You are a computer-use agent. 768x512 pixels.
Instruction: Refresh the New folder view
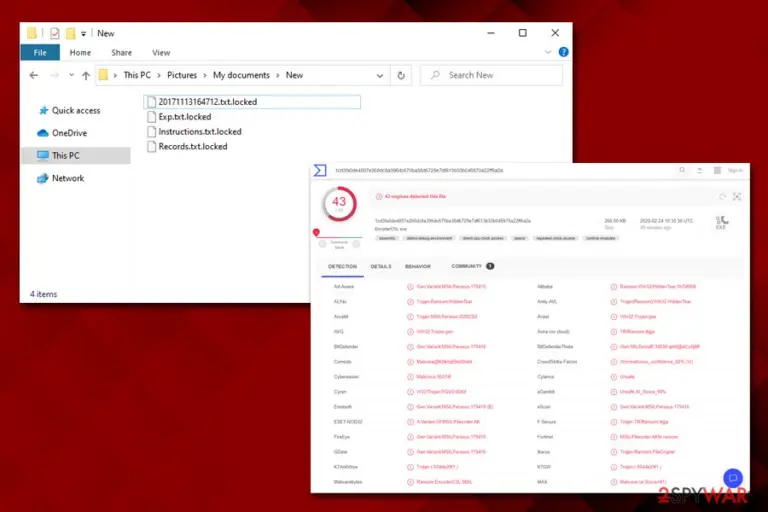(x=401, y=75)
